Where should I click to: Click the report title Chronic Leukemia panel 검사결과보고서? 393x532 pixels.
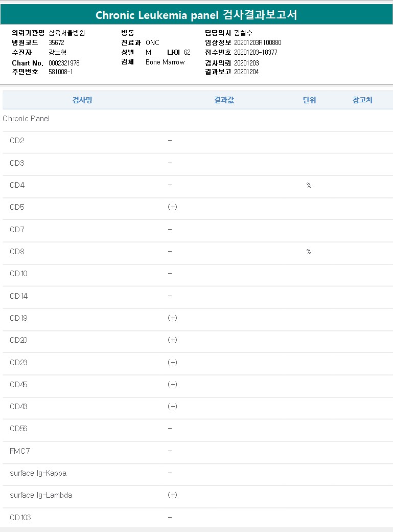coord(196,15)
